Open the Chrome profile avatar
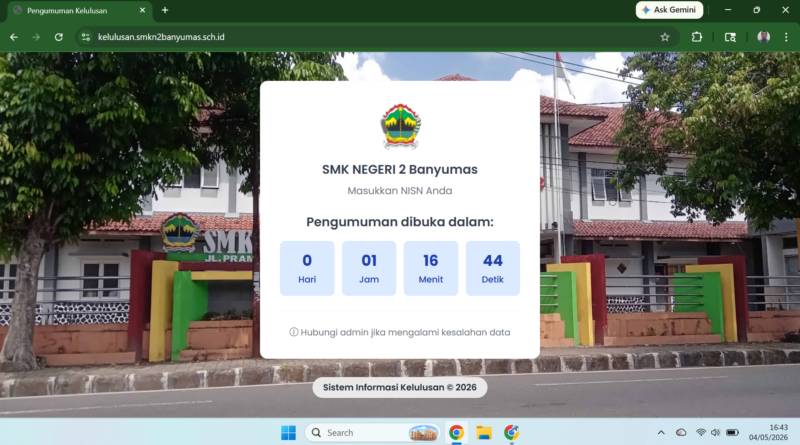The height and width of the screenshot is (445, 800). coord(763,37)
